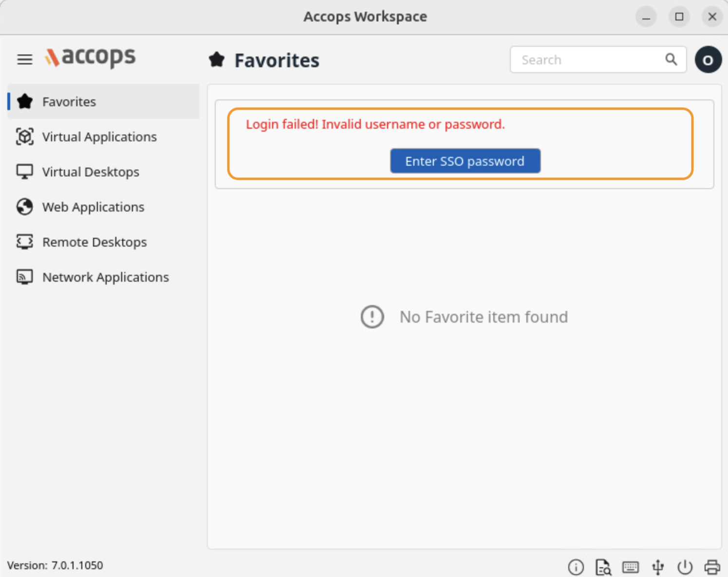728x577 pixels.
Task: Select Network Applications in sidebar
Action: click(105, 277)
